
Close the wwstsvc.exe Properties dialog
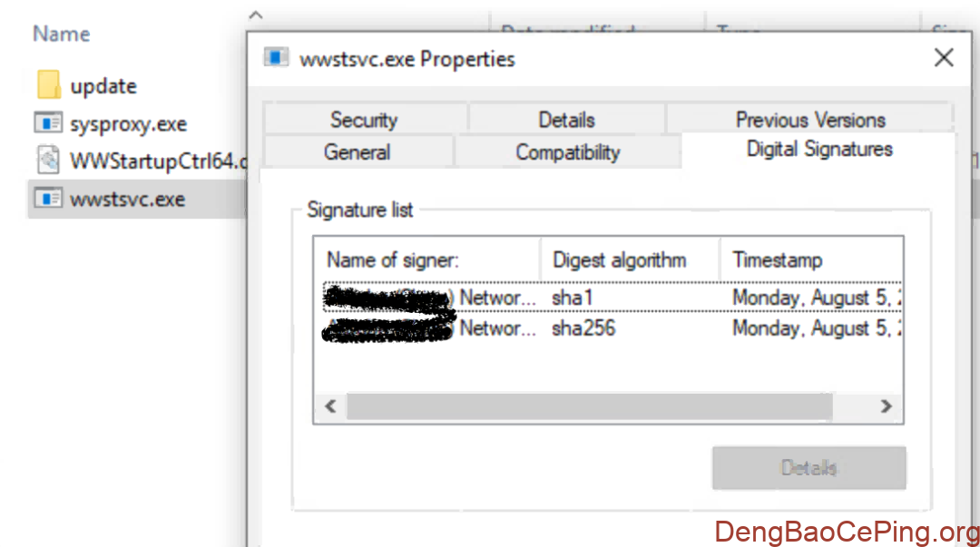tap(944, 59)
